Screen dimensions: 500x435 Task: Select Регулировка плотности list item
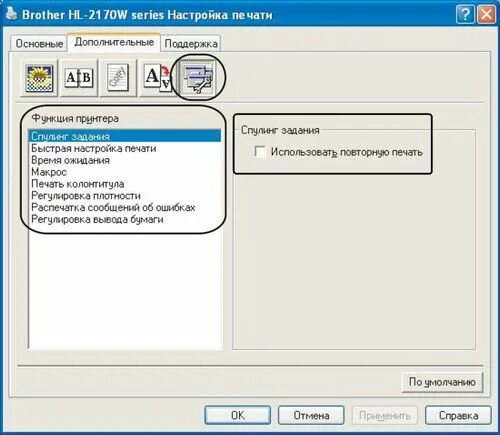pyautogui.click(x=125, y=196)
